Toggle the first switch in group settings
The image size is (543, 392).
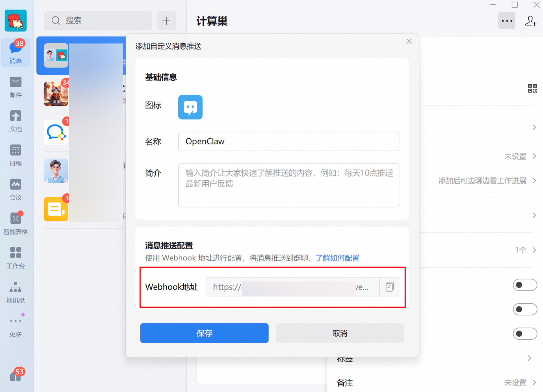(x=525, y=285)
